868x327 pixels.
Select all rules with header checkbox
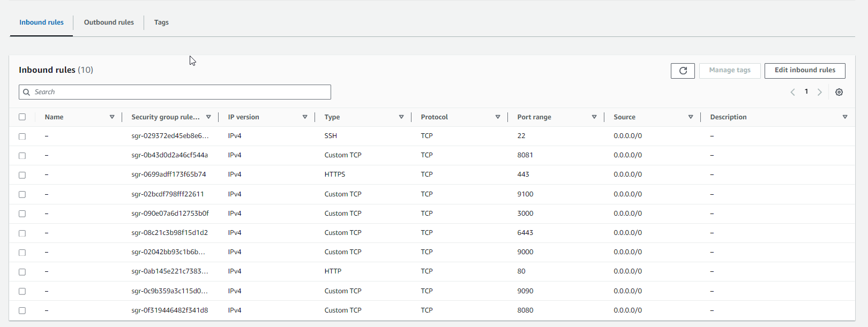[22, 117]
